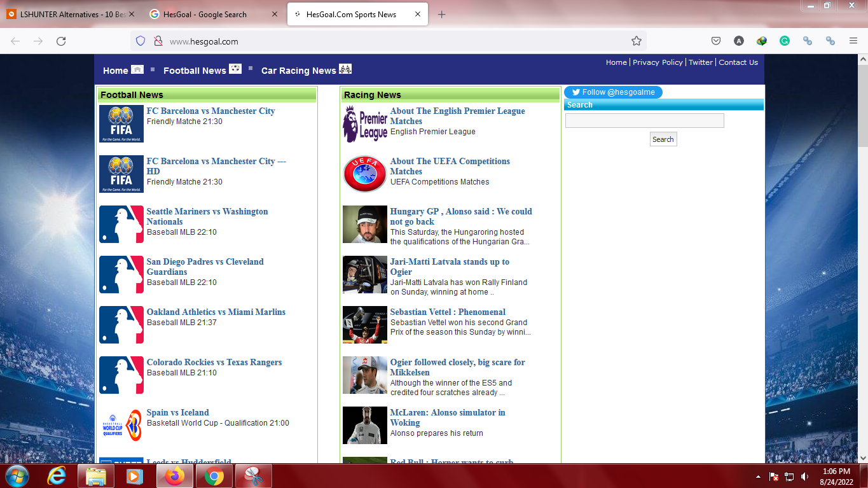Open FC Barcelona vs Manchester City --- HD
The width and height of the screenshot is (868, 488).
[216, 166]
